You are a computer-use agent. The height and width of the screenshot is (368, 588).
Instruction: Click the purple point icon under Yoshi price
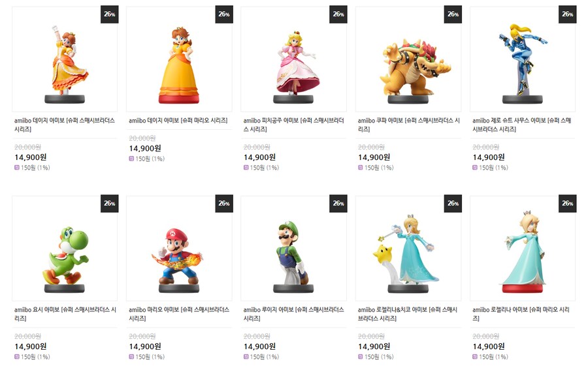pos(17,357)
